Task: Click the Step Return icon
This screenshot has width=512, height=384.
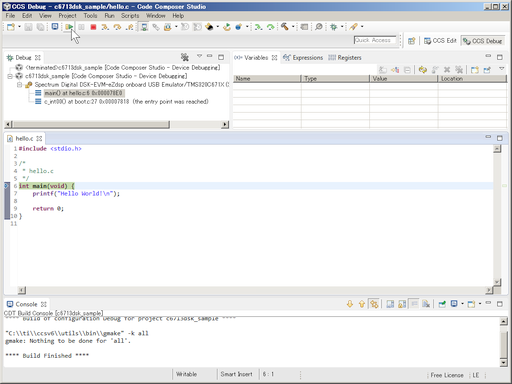Action: 130,27
